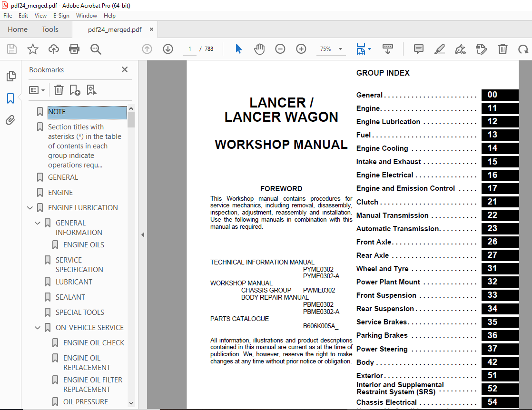Go to next page arrow
Image resolution: width=532 pixels, height=410 pixels.
168,49
